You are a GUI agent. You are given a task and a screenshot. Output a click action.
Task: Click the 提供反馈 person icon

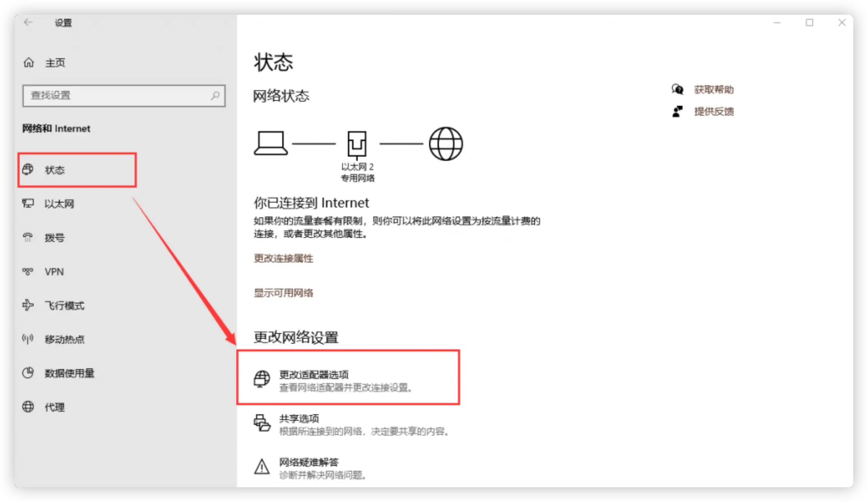pos(678,111)
